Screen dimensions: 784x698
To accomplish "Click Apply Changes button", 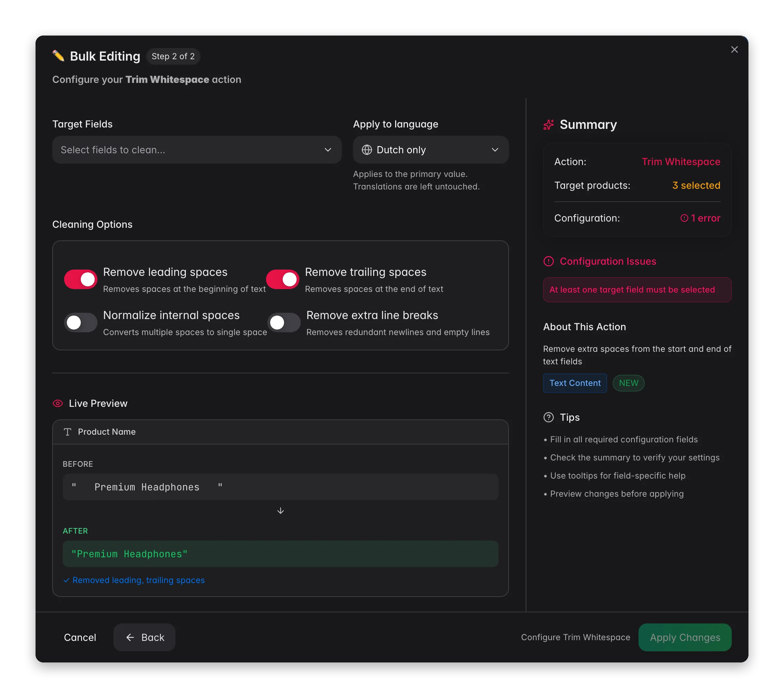I will click(x=685, y=637).
